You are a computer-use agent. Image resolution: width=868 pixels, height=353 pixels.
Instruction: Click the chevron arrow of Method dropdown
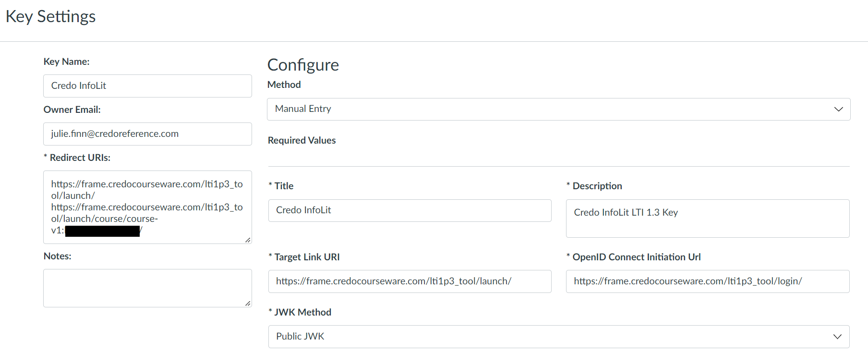838,109
